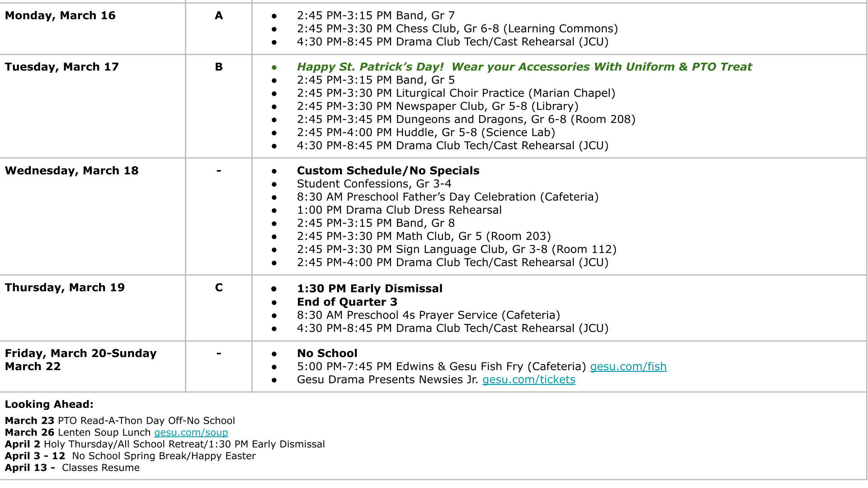The height and width of the screenshot is (488, 868).
Task: Click the Looking Ahead heading
Action: [49, 404]
